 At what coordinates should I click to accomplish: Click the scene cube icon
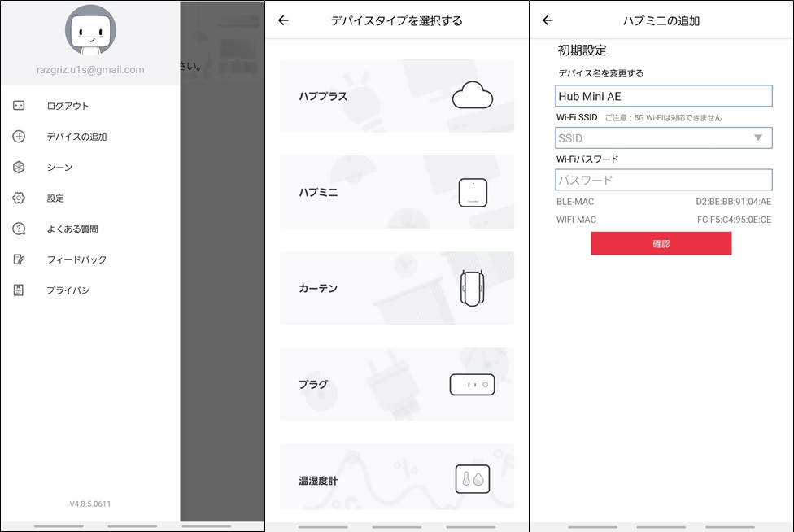point(19,167)
